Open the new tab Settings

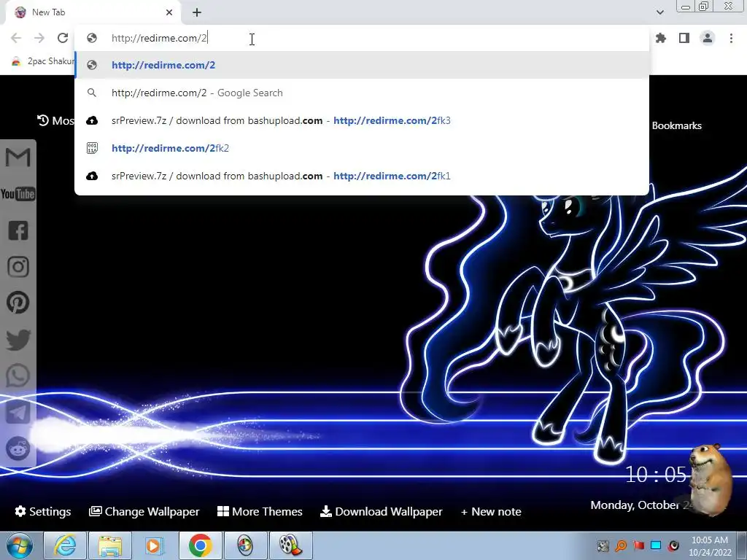43,511
